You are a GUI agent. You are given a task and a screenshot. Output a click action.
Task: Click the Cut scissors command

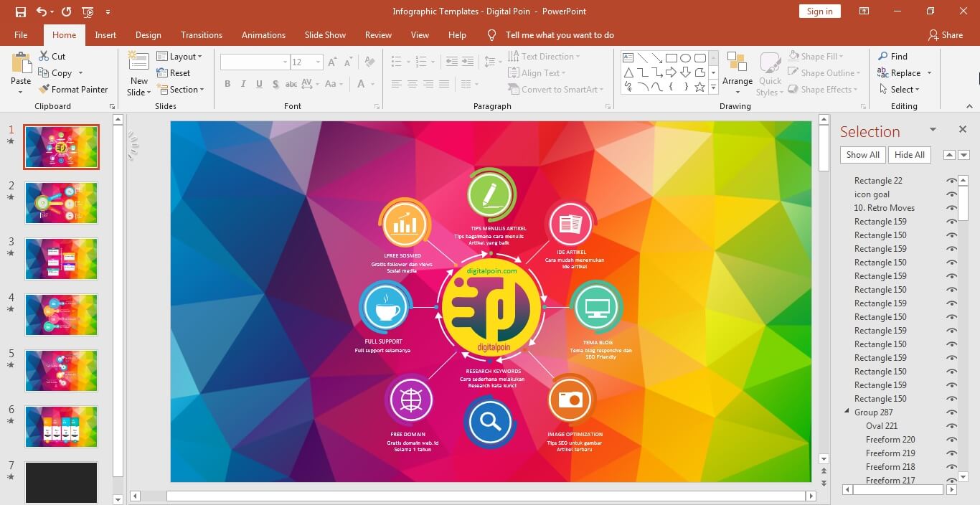52,56
